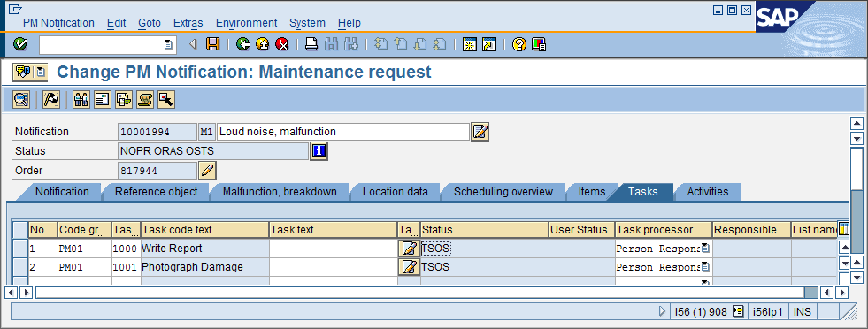Save the notification with the floppy disk icon
The width and height of the screenshot is (868, 329).
click(212, 44)
